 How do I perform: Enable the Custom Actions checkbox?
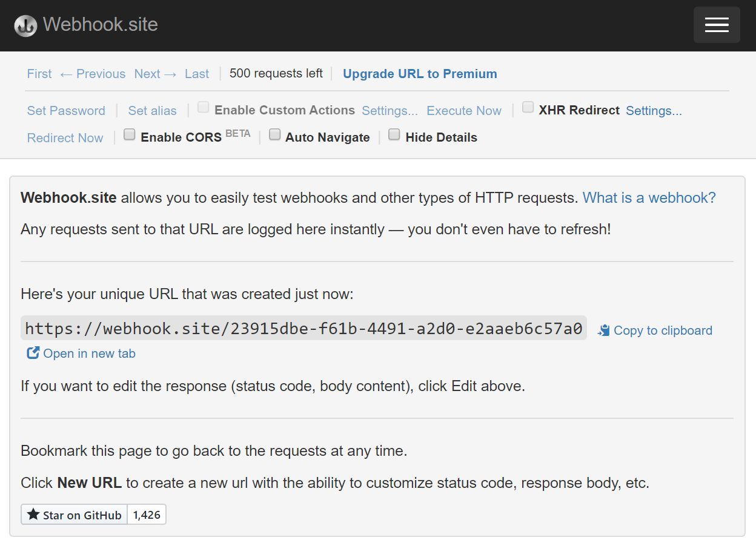pyautogui.click(x=204, y=108)
